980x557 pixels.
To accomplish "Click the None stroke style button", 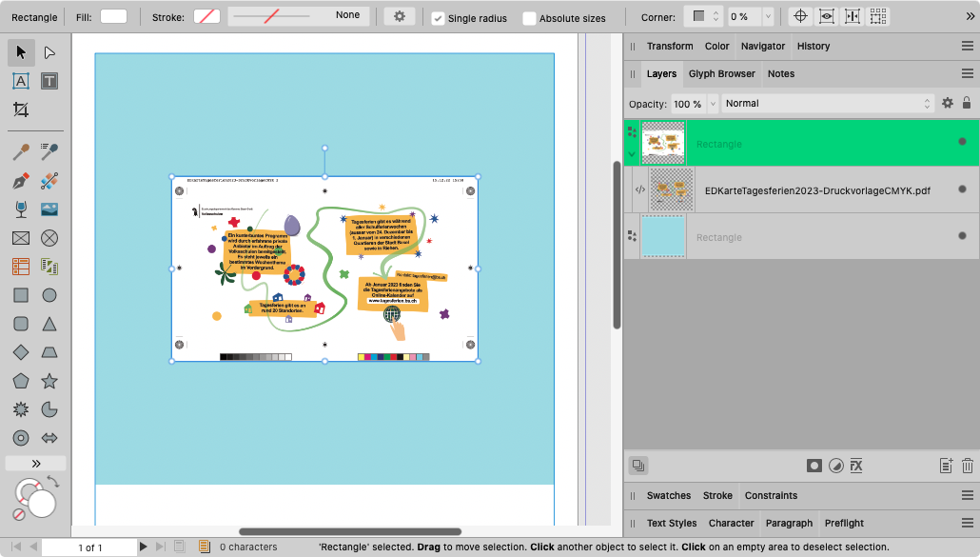I will (347, 15).
